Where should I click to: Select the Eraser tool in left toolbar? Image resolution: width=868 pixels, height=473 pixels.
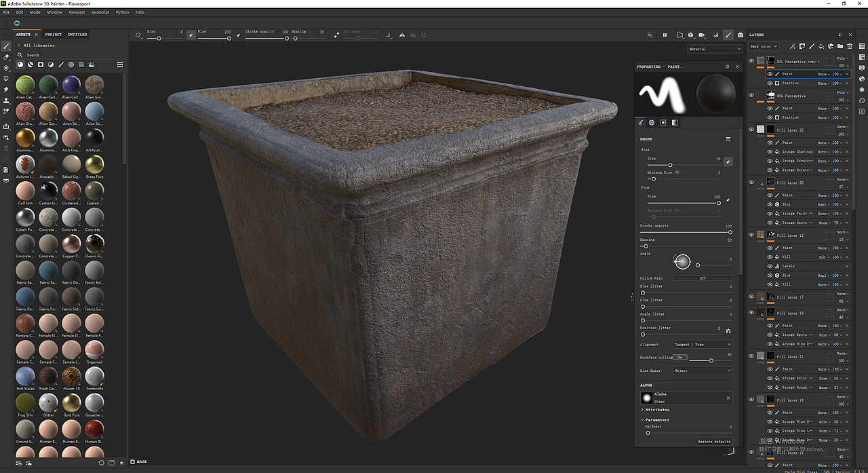pos(6,57)
